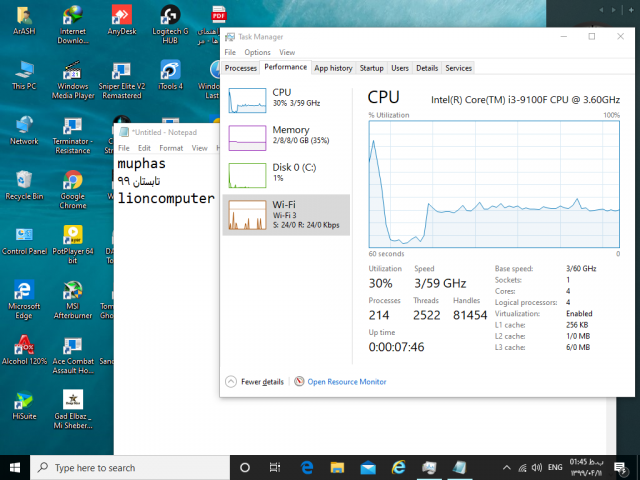Switch to Notepad taskbar button
The image size is (640, 480).
click(459, 468)
